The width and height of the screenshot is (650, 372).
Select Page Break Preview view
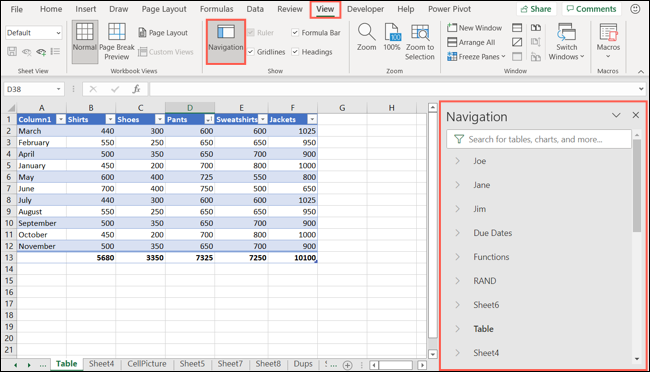(x=117, y=41)
